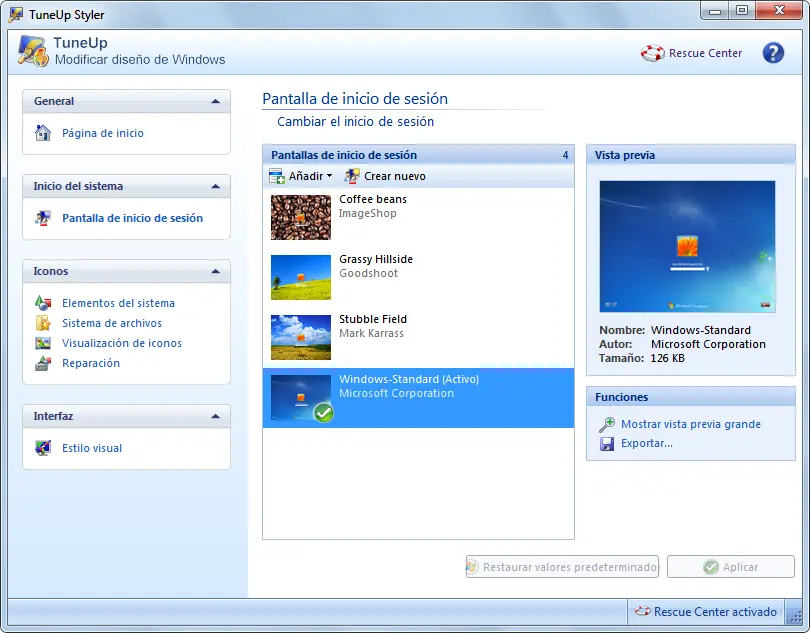Click the Stubble Field title text
Screen dimensions: 810x633
[373, 319]
